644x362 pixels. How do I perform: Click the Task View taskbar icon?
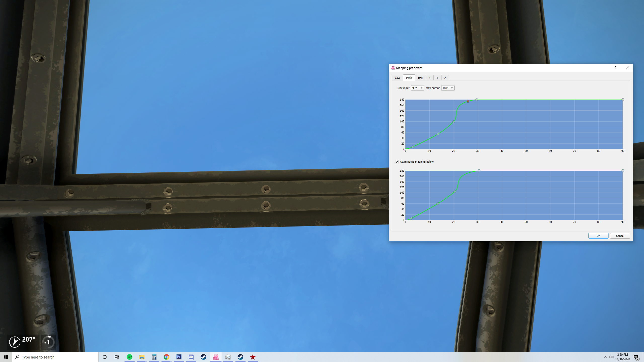117,357
